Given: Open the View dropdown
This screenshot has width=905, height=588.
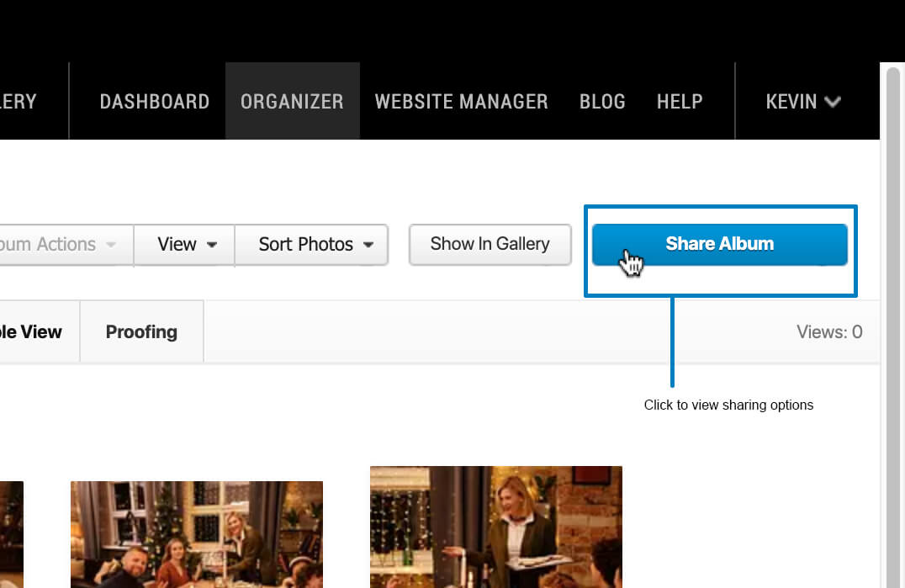Looking at the screenshot, I should (186, 245).
